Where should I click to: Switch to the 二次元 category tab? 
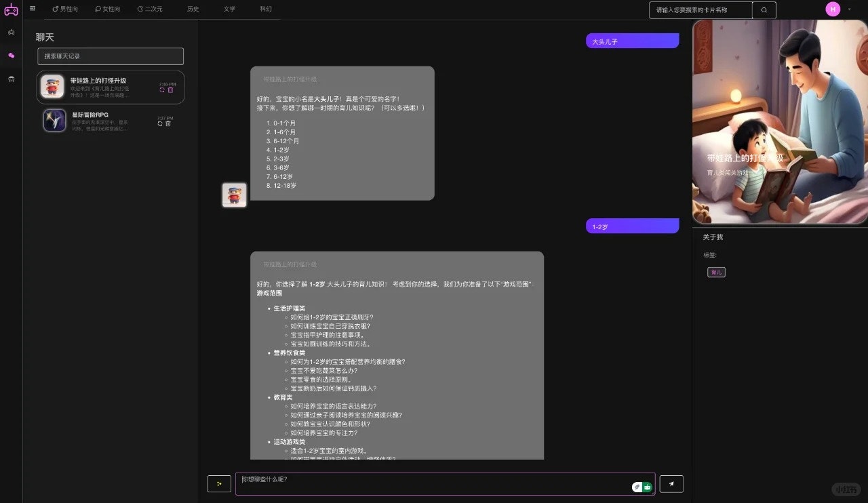150,9
